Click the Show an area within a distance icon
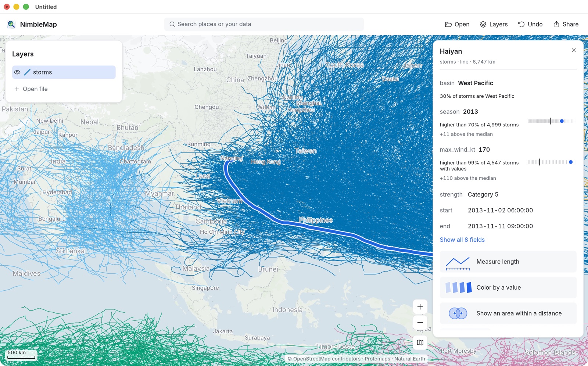The height and width of the screenshot is (366, 588). click(458, 313)
